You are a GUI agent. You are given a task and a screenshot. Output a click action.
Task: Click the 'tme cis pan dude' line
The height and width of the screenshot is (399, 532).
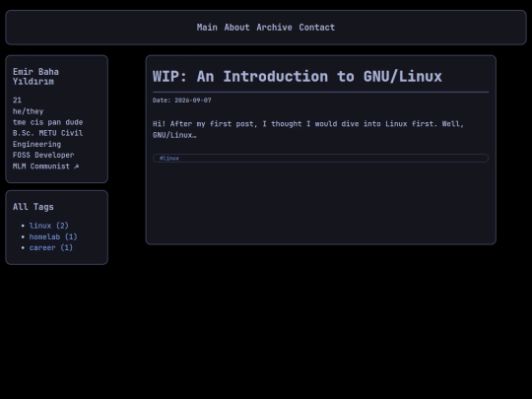(x=48, y=122)
